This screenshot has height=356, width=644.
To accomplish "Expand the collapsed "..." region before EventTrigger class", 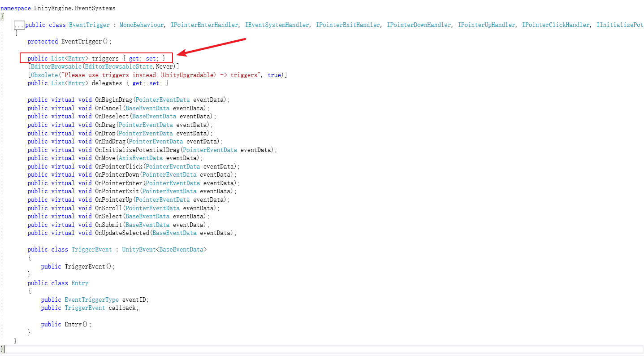I will (x=19, y=25).
